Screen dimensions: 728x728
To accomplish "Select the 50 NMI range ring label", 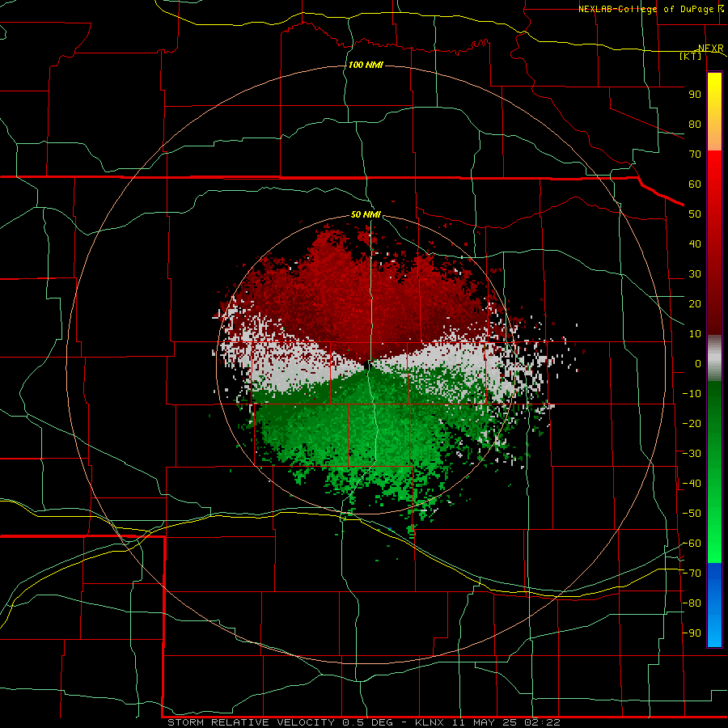I will (x=366, y=214).
